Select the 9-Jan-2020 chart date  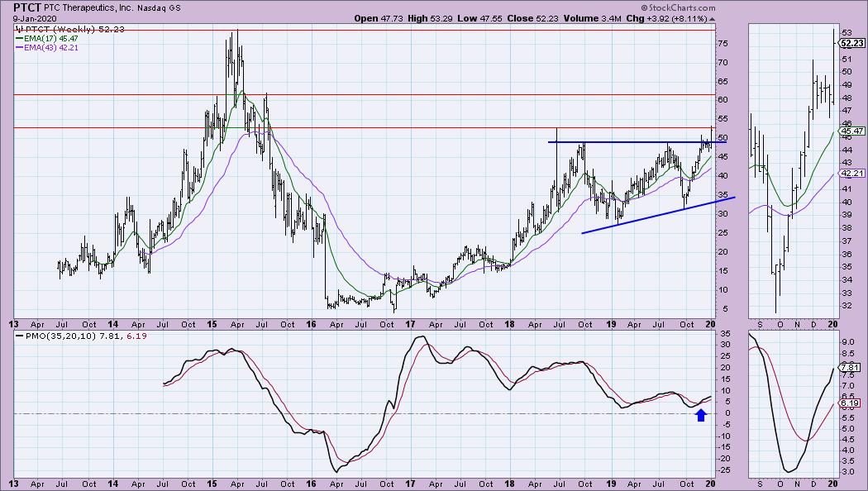(33, 18)
